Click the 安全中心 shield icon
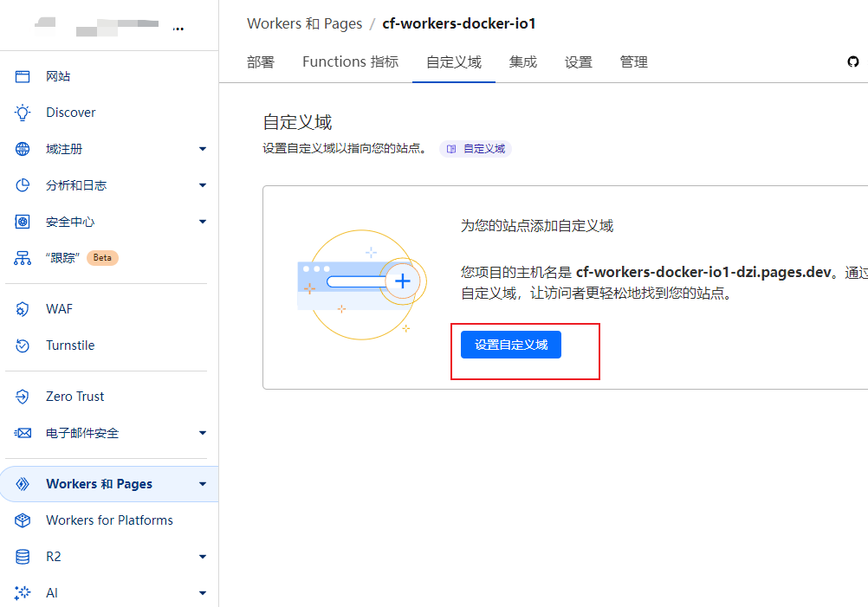Image resolution: width=868 pixels, height=607 pixels. tap(23, 222)
